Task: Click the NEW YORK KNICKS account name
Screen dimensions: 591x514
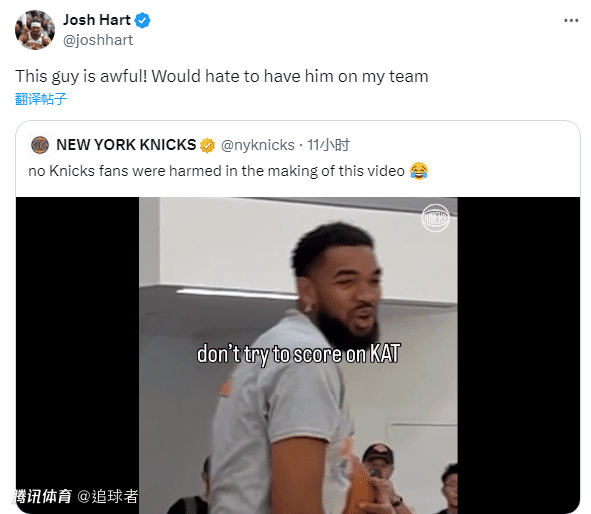Action: [126, 145]
